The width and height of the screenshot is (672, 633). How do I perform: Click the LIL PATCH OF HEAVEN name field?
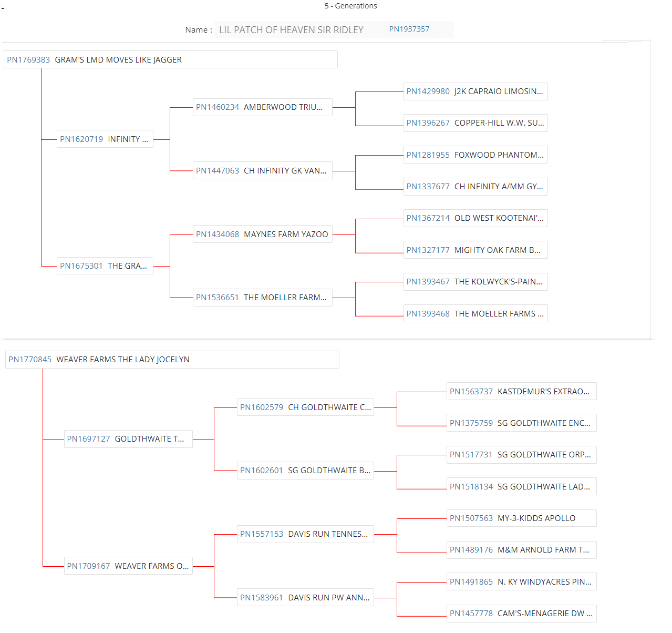[x=291, y=30]
